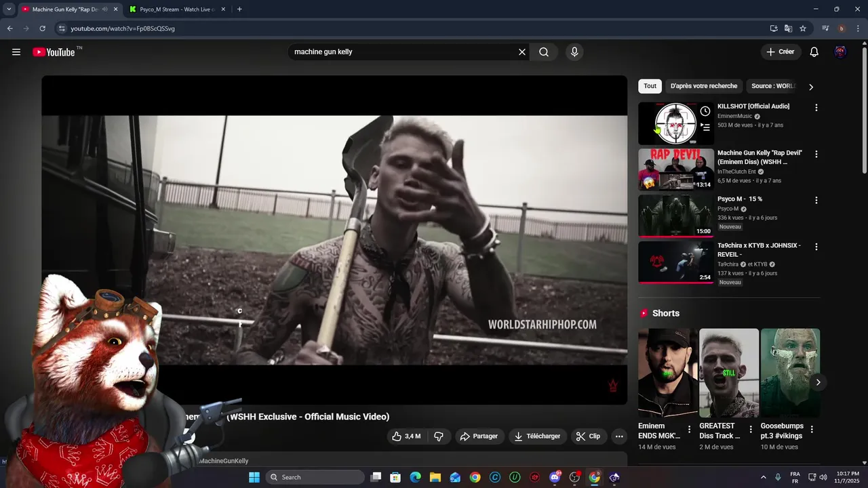
Task: Open the media control icon in Chrome toolbar
Action: pos(825,28)
